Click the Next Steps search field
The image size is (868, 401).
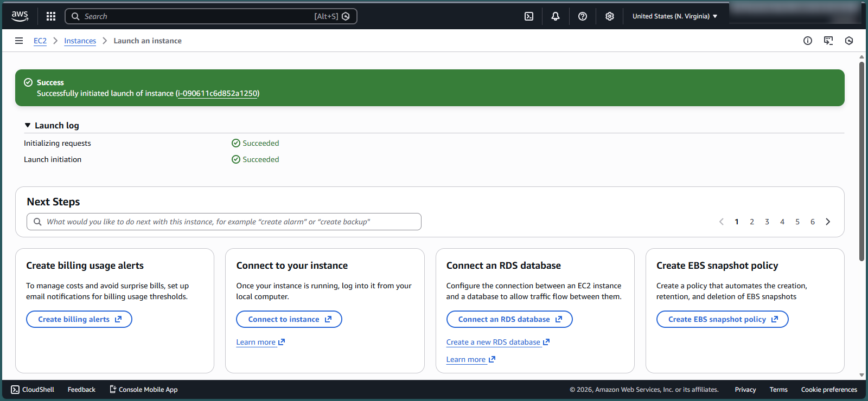[224, 222]
